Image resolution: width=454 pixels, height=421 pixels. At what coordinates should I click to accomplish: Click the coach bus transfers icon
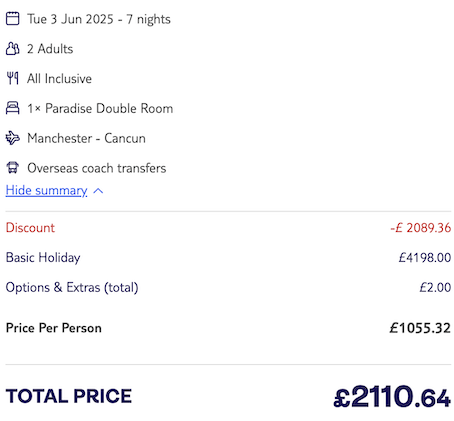pos(13,168)
